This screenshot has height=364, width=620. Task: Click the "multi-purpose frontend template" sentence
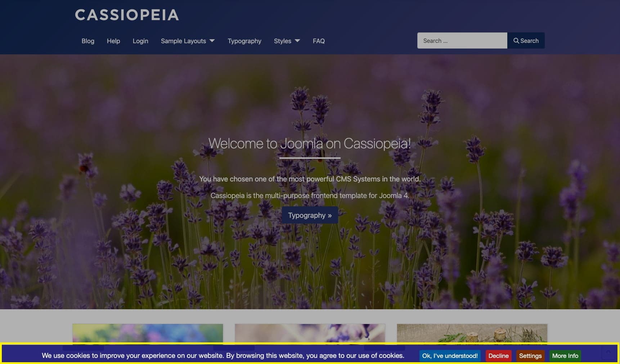point(310,196)
